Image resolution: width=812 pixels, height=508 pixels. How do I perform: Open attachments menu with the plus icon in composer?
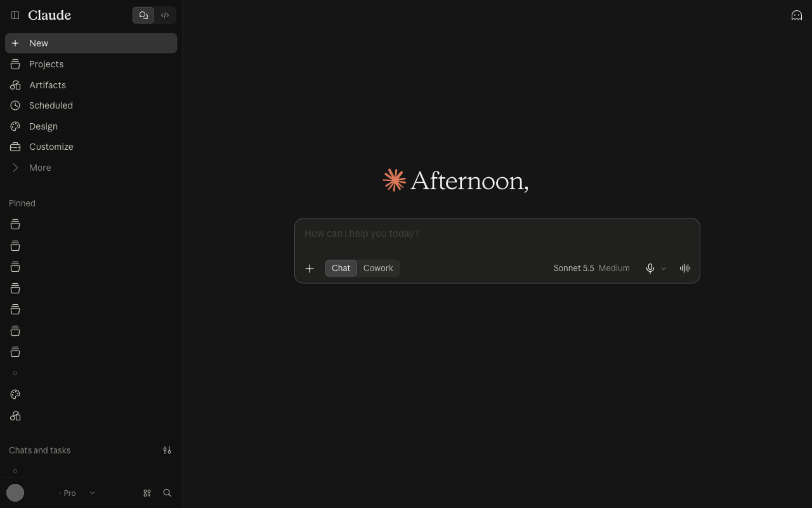pyautogui.click(x=310, y=269)
